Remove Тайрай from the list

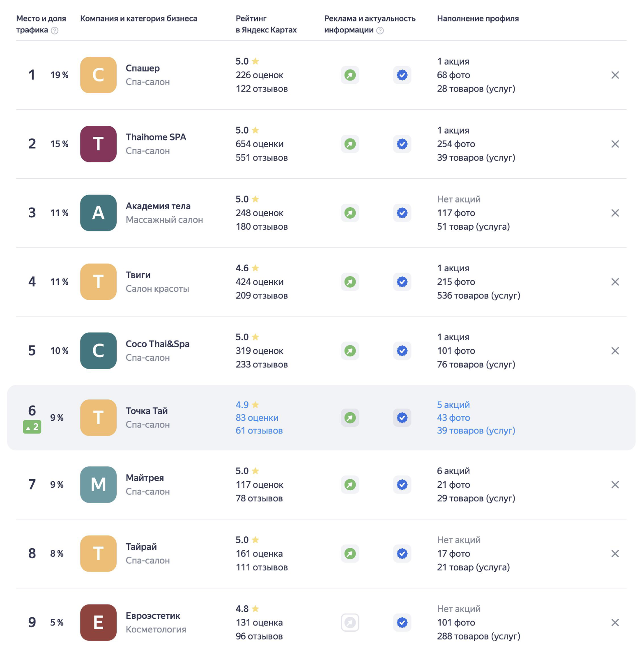pos(615,554)
